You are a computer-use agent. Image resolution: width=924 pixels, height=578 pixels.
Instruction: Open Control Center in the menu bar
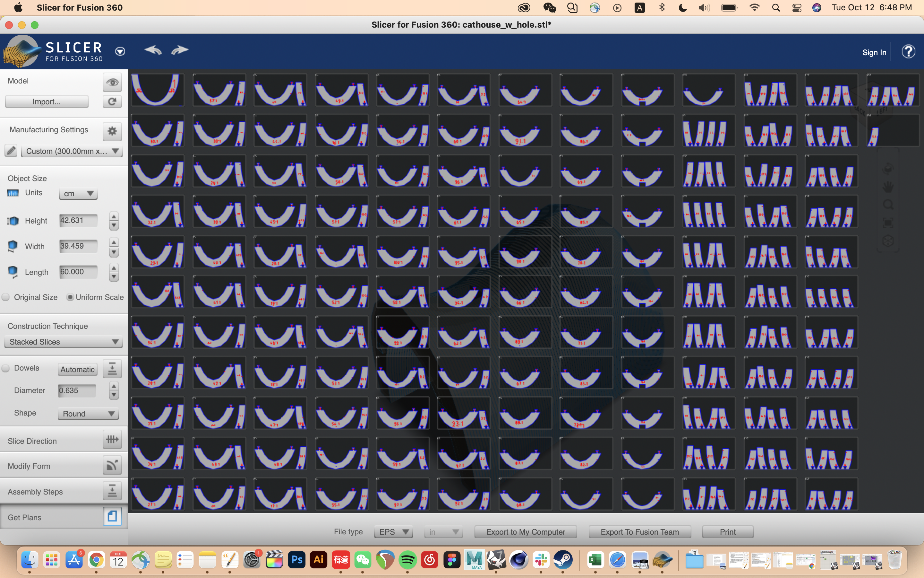tap(797, 8)
